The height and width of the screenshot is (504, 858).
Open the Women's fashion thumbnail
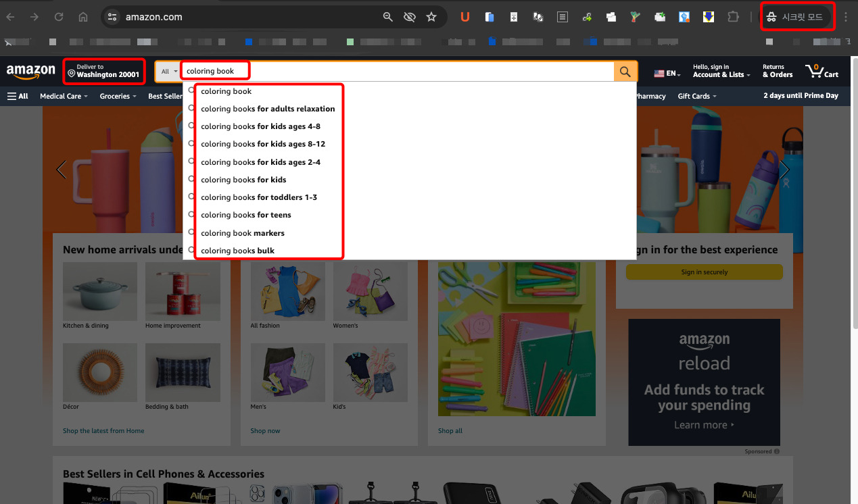[371, 291]
